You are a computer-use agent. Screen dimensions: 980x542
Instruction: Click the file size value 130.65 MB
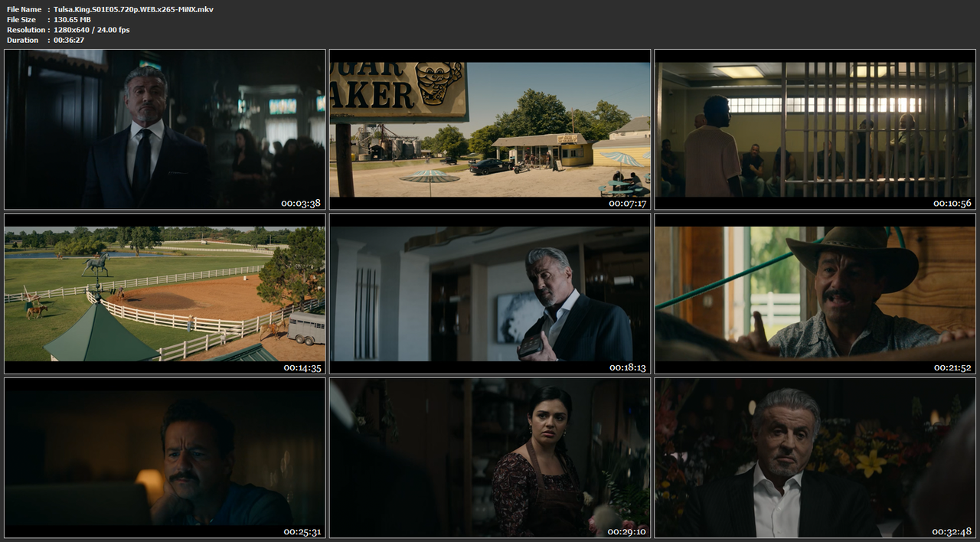click(x=72, y=19)
